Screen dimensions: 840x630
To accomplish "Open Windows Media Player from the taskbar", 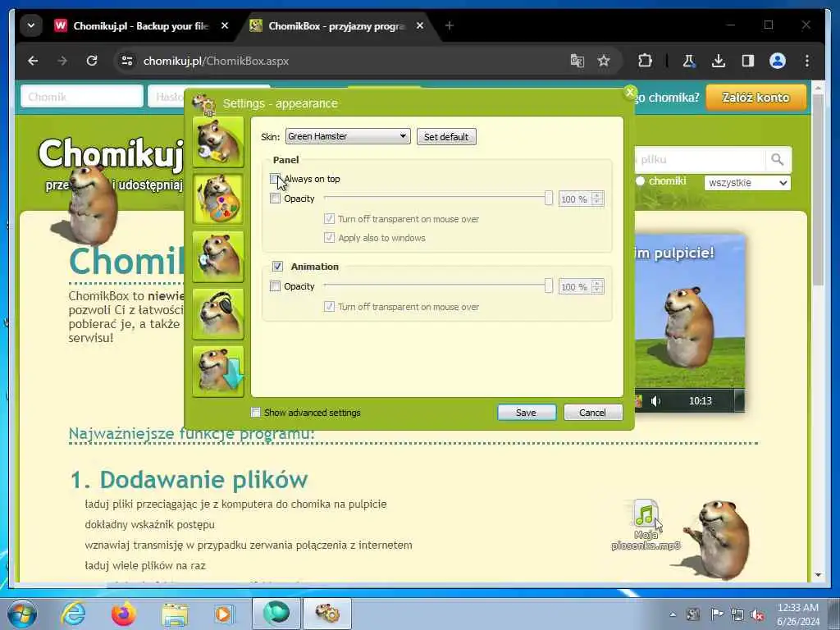I will coord(224,614).
